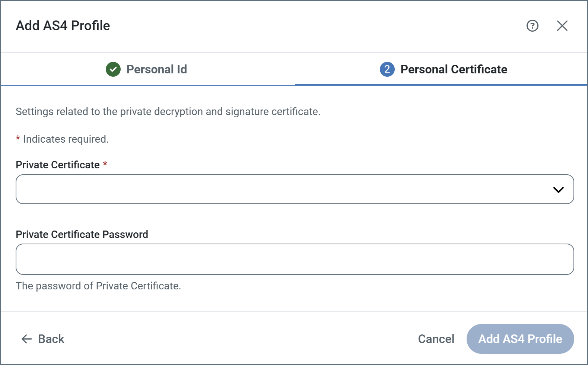This screenshot has height=365, width=588.
Task: Open the Private Certificate combo box
Action: tap(283, 189)
